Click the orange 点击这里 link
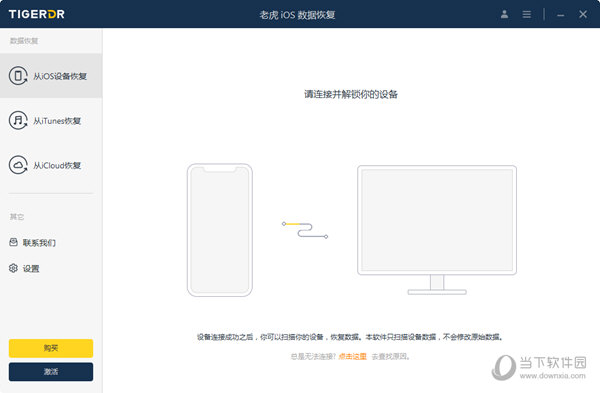This screenshot has height=393, width=600. pos(352,357)
